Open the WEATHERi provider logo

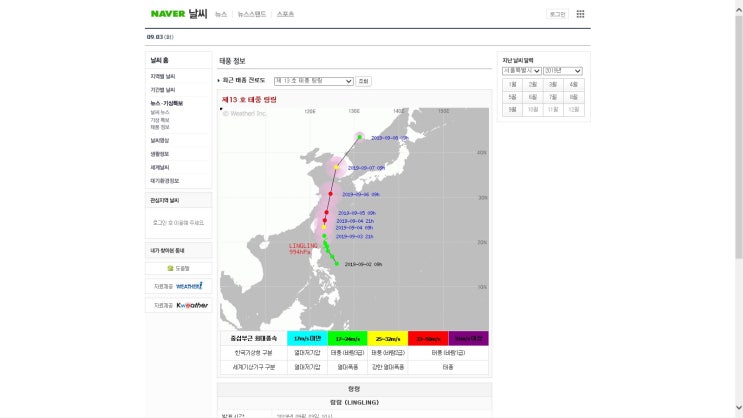point(189,286)
